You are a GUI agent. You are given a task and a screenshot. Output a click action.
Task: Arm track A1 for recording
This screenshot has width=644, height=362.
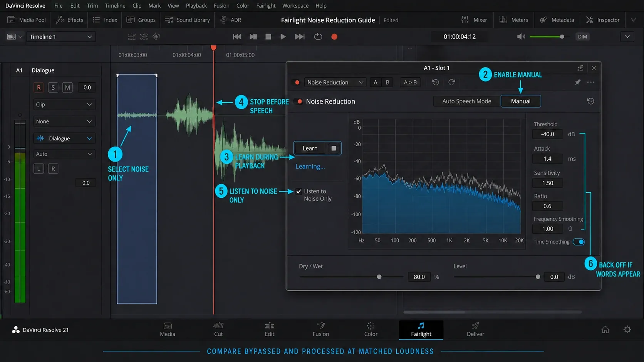tap(39, 88)
